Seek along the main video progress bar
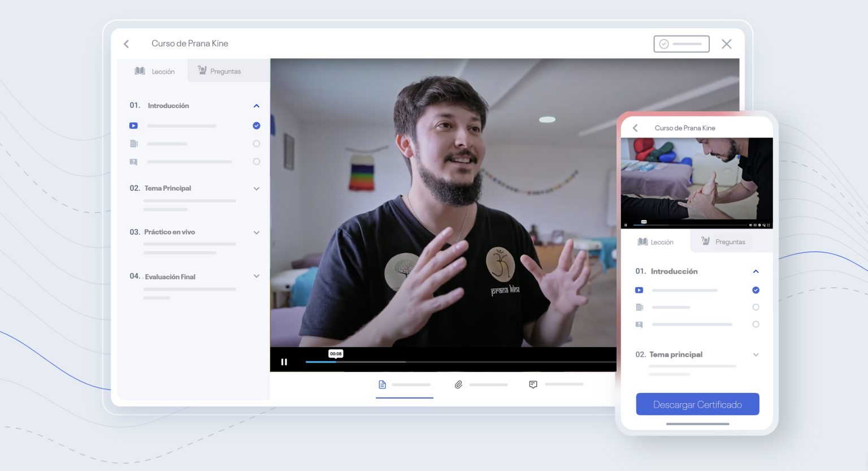The image size is (868, 471). (461, 362)
